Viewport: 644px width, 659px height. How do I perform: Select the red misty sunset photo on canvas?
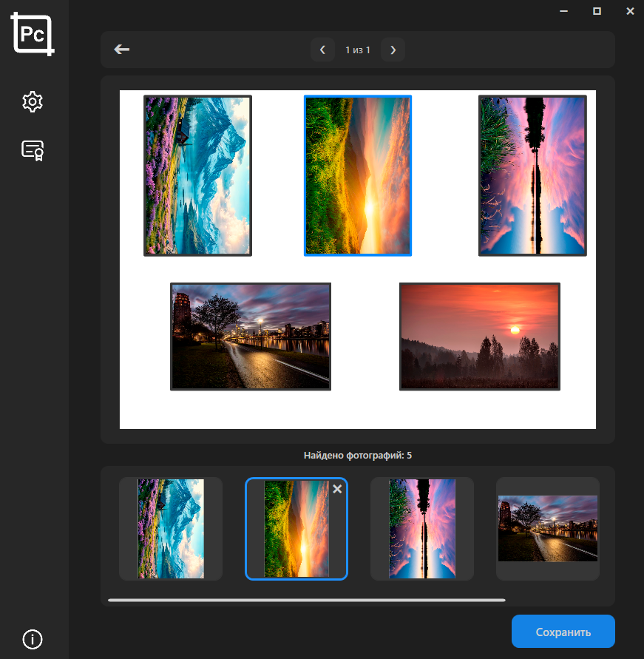click(x=480, y=336)
